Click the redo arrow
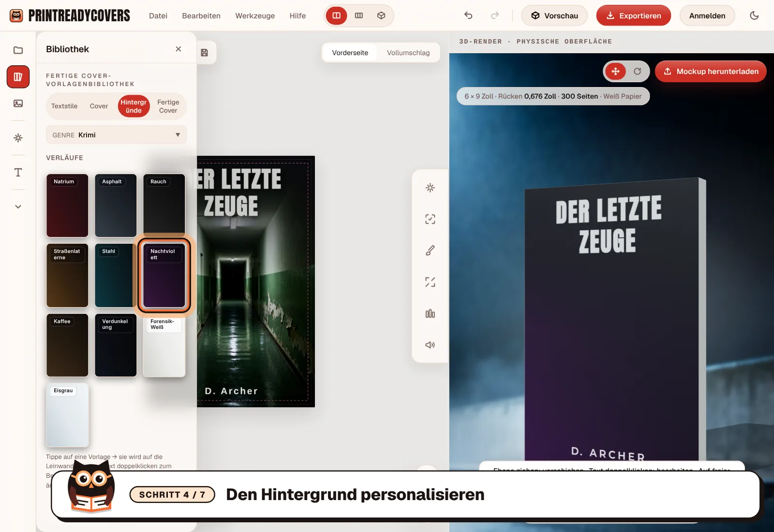This screenshot has height=532, width=774. click(494, 15)
